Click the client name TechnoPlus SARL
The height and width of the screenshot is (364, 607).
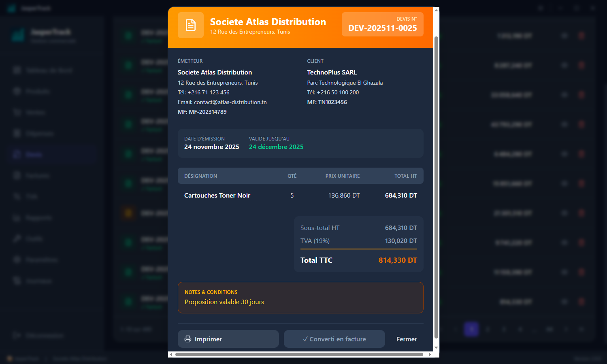click(332, 72)
